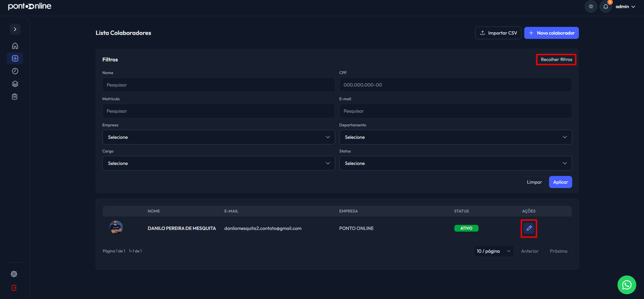644x299 pixels.
Task: Click the pencil edit icon for Danilo
Action: click(x=529, y=228)
